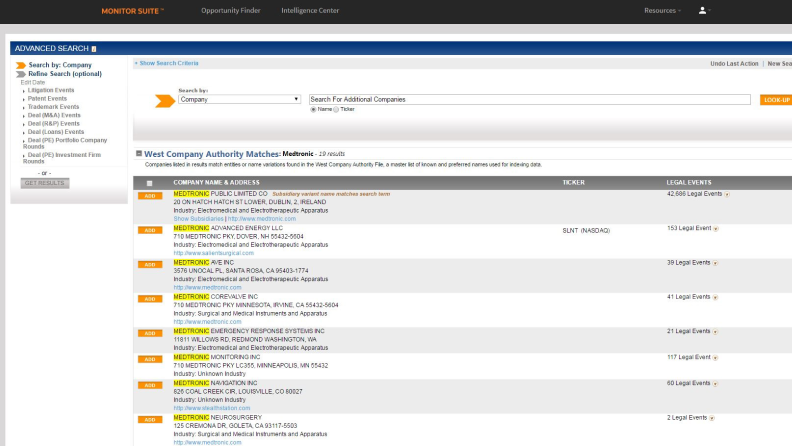
Task: Open the Search by Company dropdown
Action: coord(239,100)
